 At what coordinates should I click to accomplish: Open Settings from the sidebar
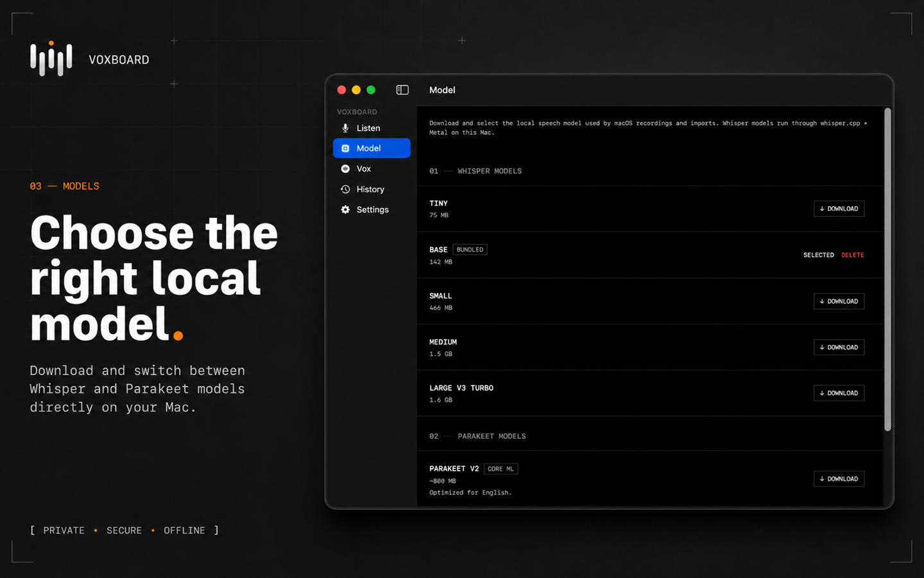pos(372,210)
